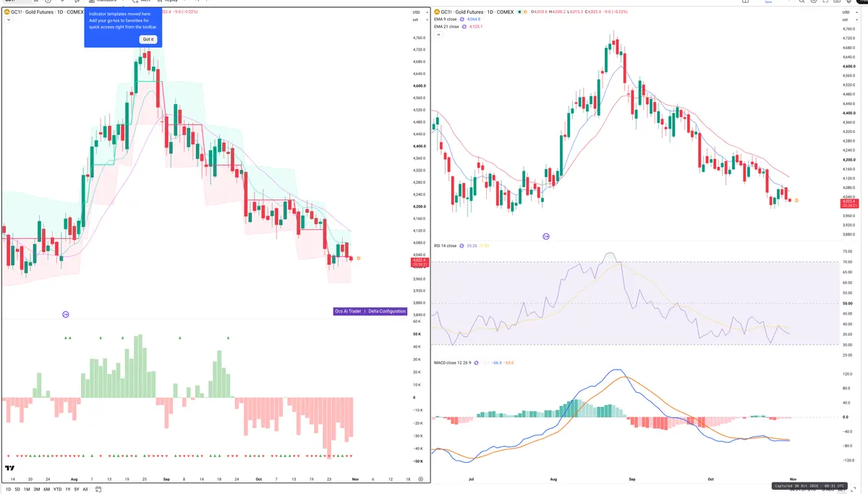
Task: Click the EMA 9 value 4,064.8
Action: 475,20
